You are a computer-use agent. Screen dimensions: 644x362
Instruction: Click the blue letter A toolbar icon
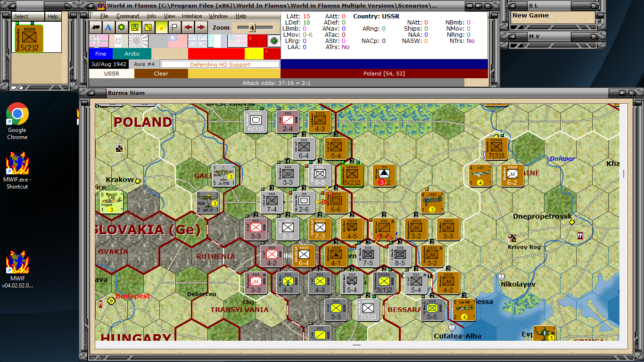pos(108,27)
